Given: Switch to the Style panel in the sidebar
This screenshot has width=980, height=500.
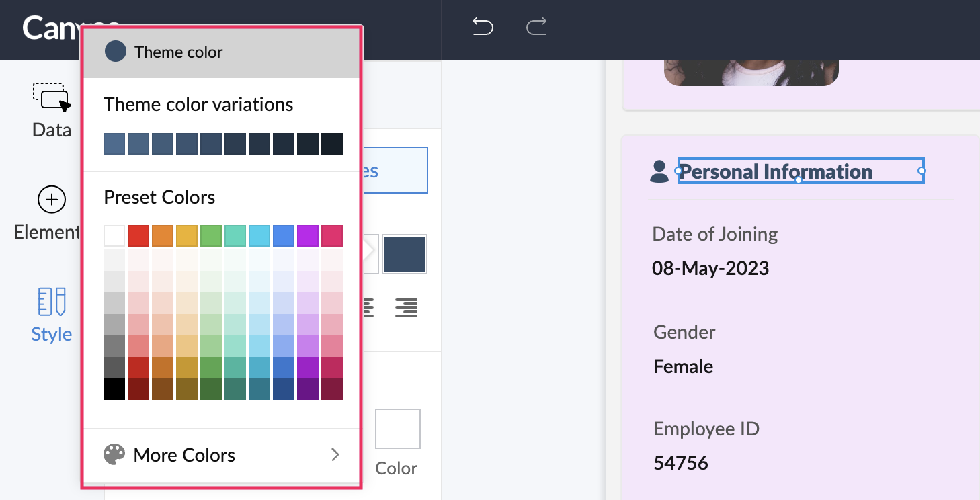Looking at the screenshot, I should coord(52,315).
